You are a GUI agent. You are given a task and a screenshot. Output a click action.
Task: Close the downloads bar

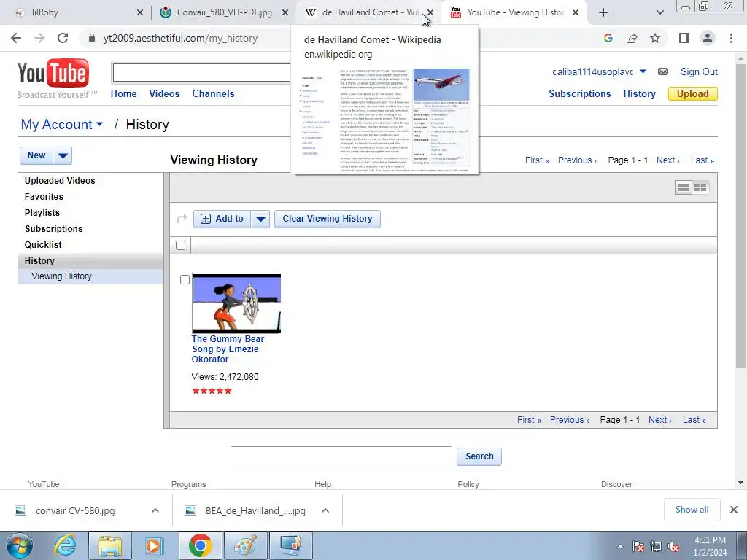coord(734,510)
